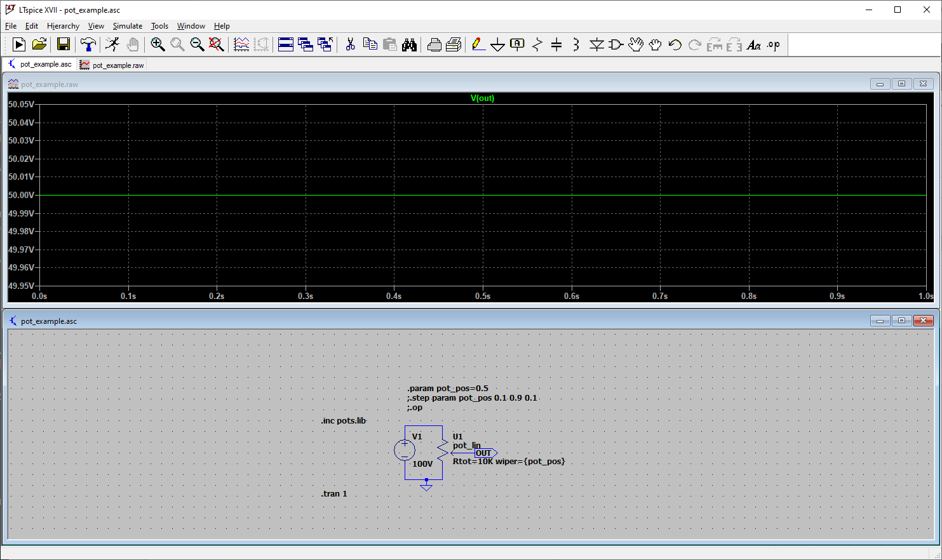Click the Cascade windows icon
Image resolution: width=942 pixels, height=560 pixels.
pos(306,44)
